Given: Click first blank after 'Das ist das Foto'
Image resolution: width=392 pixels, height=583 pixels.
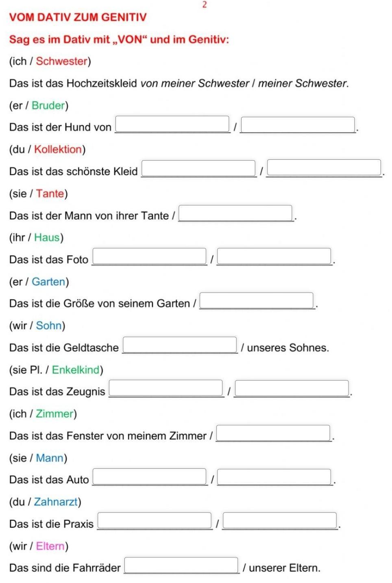Looking at the screenshot, I should click(x=150, y=256).
